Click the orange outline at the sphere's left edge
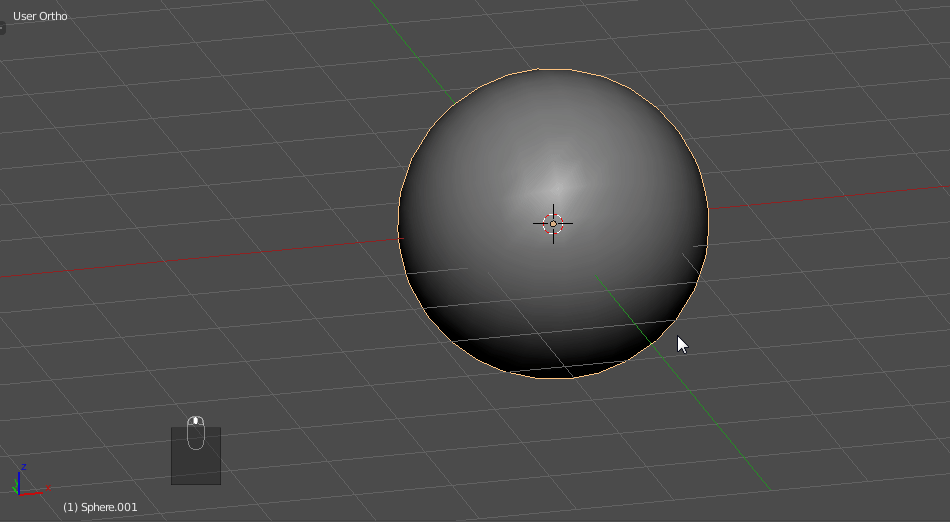This screenshot has height=522, width=950. [398, 225]
